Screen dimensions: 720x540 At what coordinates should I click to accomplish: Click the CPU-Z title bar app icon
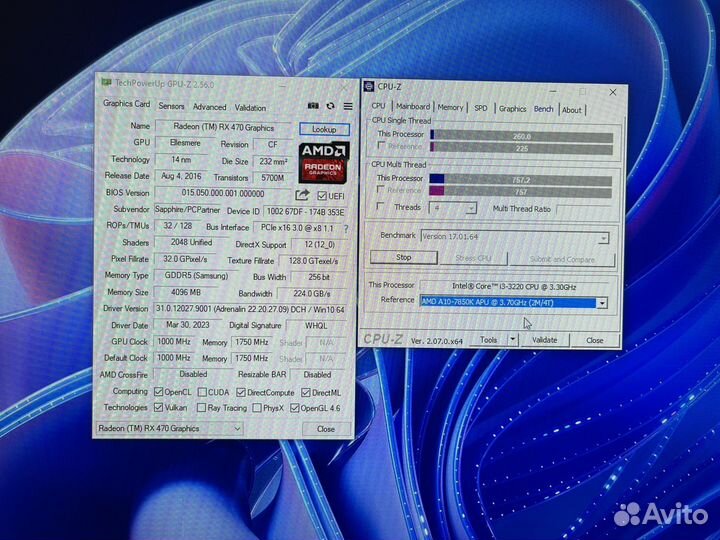pos(369,86)
